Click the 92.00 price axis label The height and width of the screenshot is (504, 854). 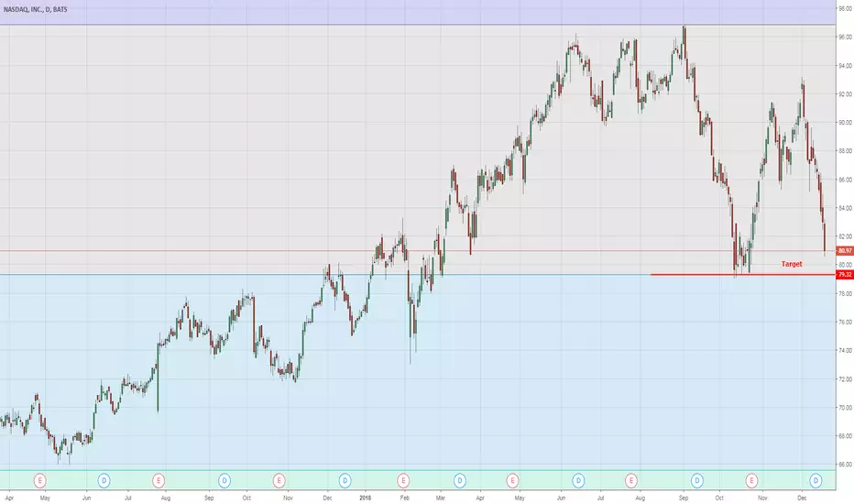pyautogui.click(x=845, y=94)
